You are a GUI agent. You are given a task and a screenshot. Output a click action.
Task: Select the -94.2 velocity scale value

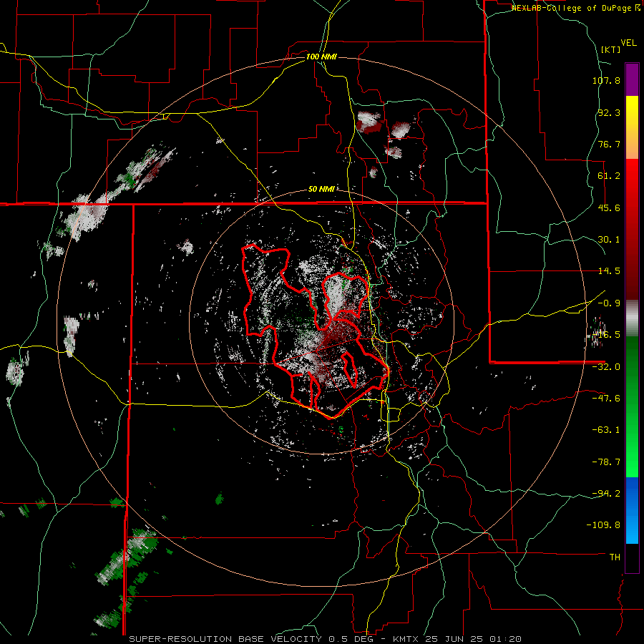click(x=606, y=494)
